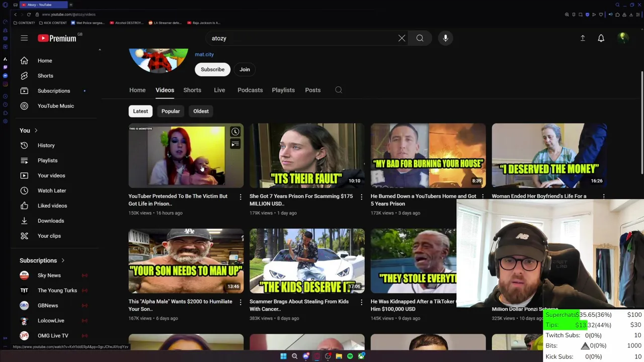Select the Latest sort chip
Image resolution: width=644 pixels, height=362 pixels.
(x=140, y=111)
